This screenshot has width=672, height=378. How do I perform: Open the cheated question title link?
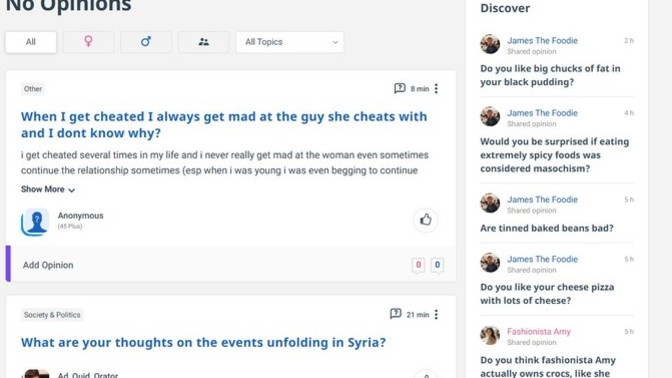pyautogui.click(x=224, y=125)
